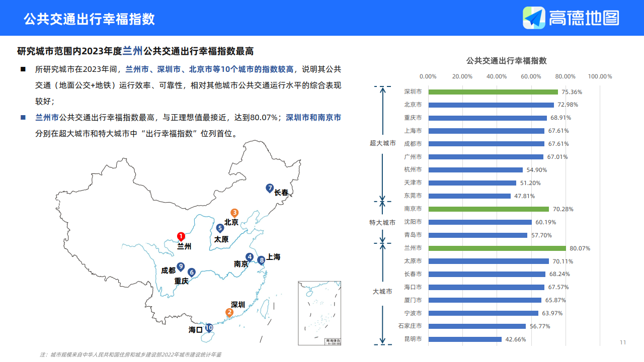Click the city label 石家庄市 in chart
Viewport: 644px width, 362px height.
(410, 326)
